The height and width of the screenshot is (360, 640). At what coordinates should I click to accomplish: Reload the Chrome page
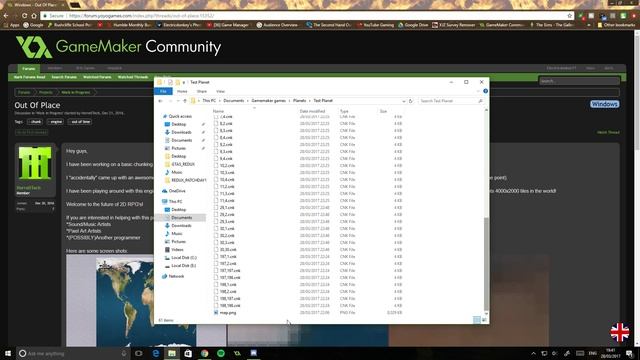click(x=24, y=16)
